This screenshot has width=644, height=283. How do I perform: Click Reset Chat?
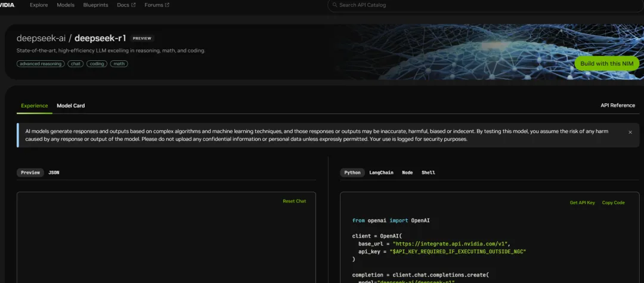pos(294,201)
